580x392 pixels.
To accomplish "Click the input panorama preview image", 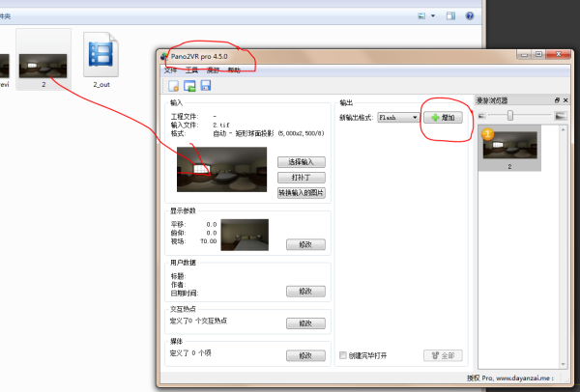I will click(x=221, y=169).
